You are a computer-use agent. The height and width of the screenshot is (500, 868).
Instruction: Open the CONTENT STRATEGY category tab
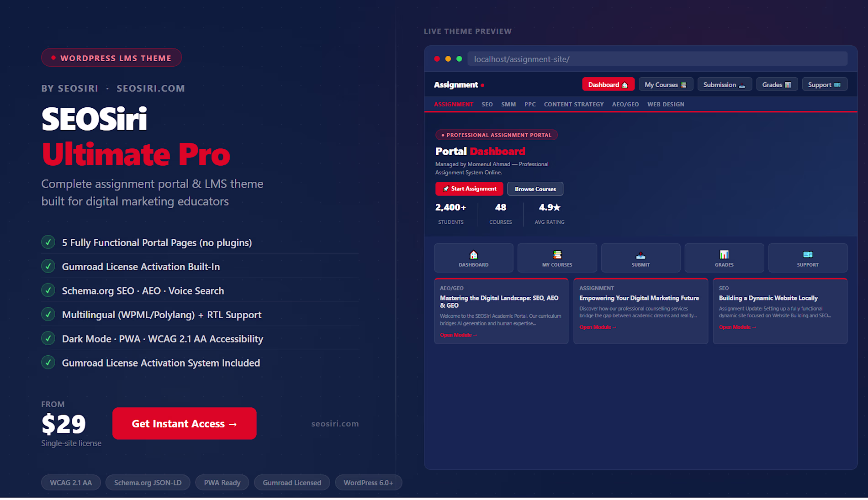[574, 105]
